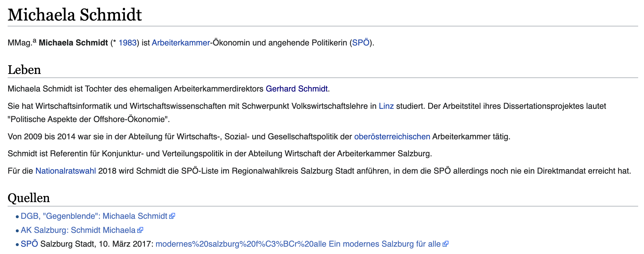
Task: Follow the Arbeiterkammer link
Action: (x=181, y=43)
